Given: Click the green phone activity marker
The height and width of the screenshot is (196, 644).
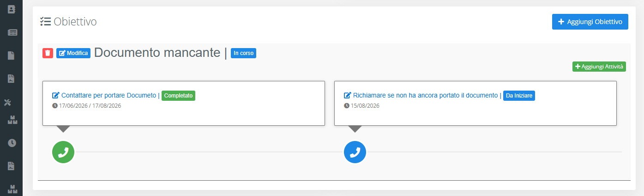Looking at the screenshot, I should tap(63, 152).
